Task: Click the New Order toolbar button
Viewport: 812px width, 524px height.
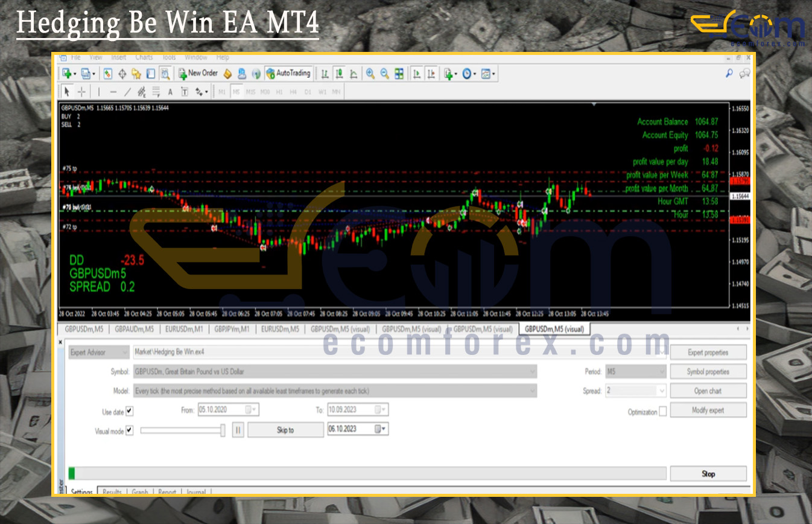Action: (197, 73)
